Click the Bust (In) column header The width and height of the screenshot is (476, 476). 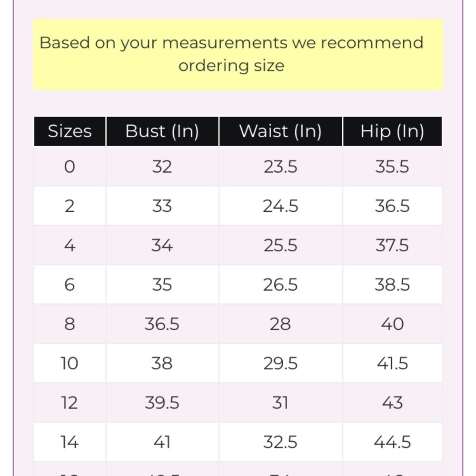[162, 131]
